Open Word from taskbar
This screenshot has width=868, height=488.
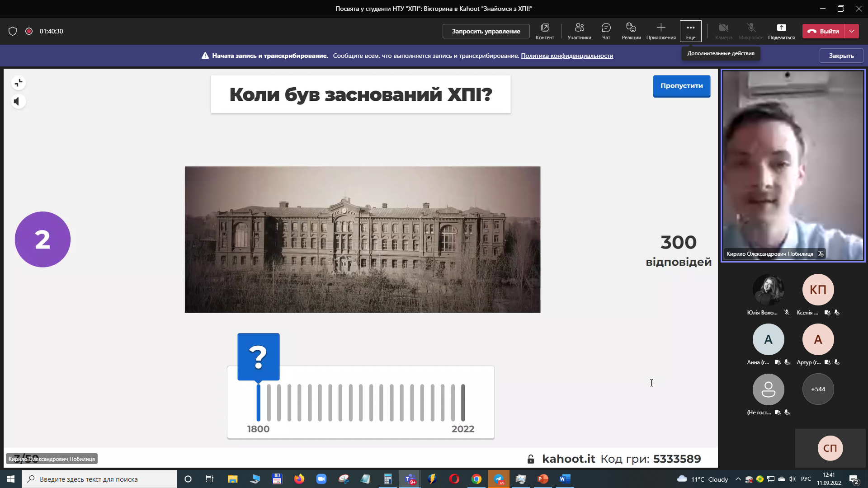pyautogui.click(x=565, y=479)
